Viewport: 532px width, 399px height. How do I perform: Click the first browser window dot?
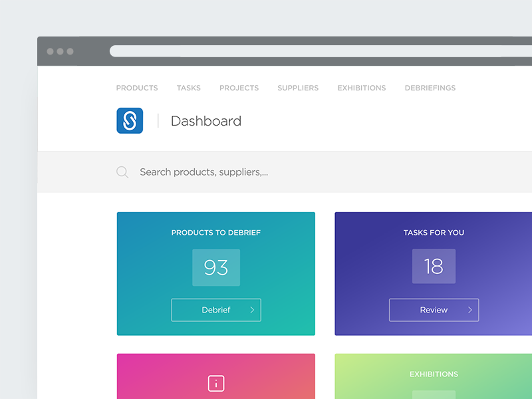click(51, 51)
